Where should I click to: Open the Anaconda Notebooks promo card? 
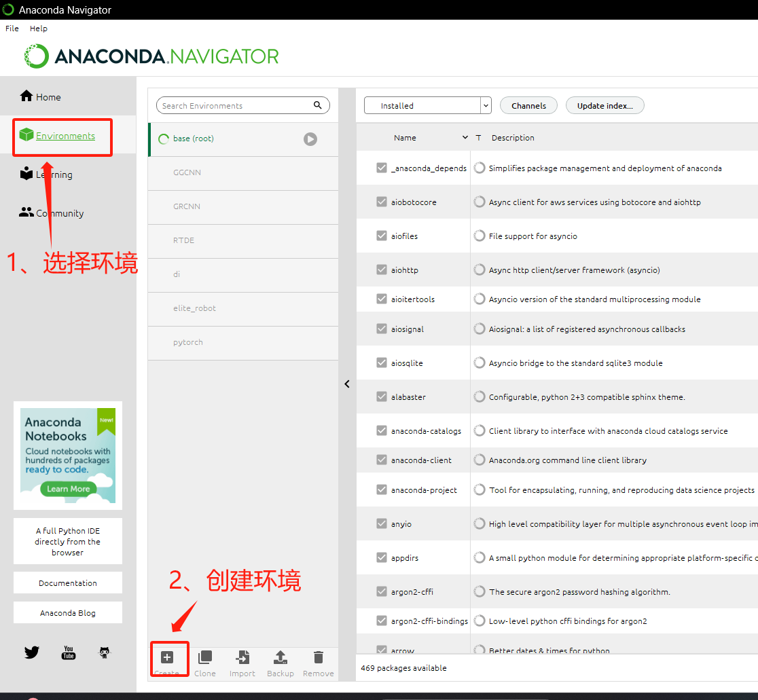click(x=68, y=456)
